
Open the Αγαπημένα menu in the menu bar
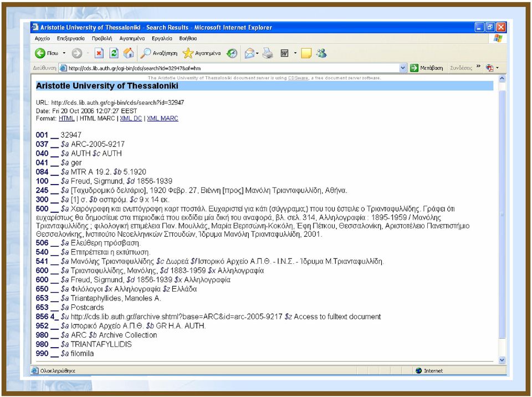[132, 38]
